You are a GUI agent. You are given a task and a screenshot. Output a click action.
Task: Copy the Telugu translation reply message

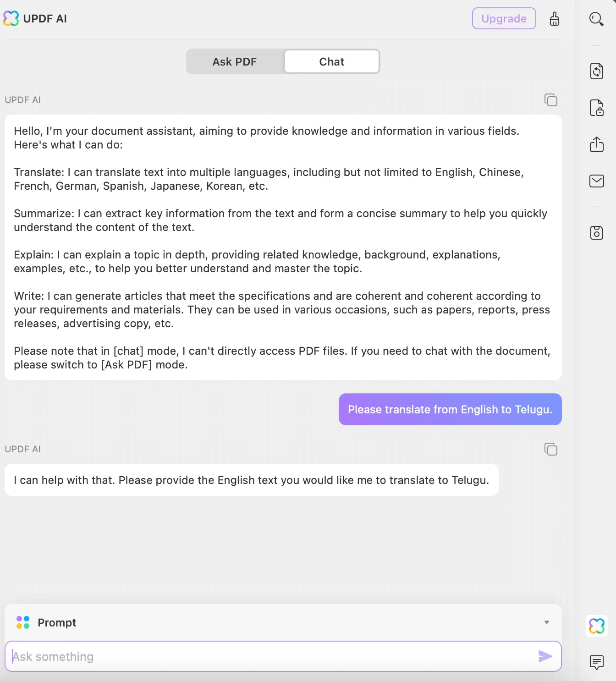pos(550,449)
